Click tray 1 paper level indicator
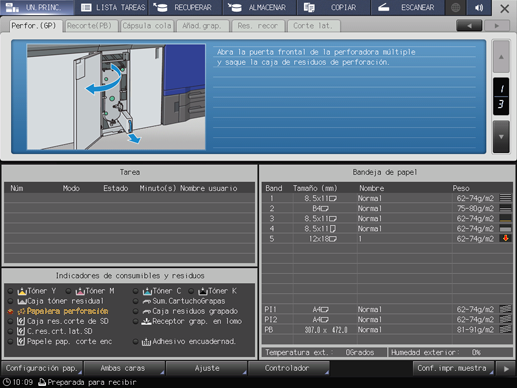Viewport: 517px width, 388px height. [505, 198]
